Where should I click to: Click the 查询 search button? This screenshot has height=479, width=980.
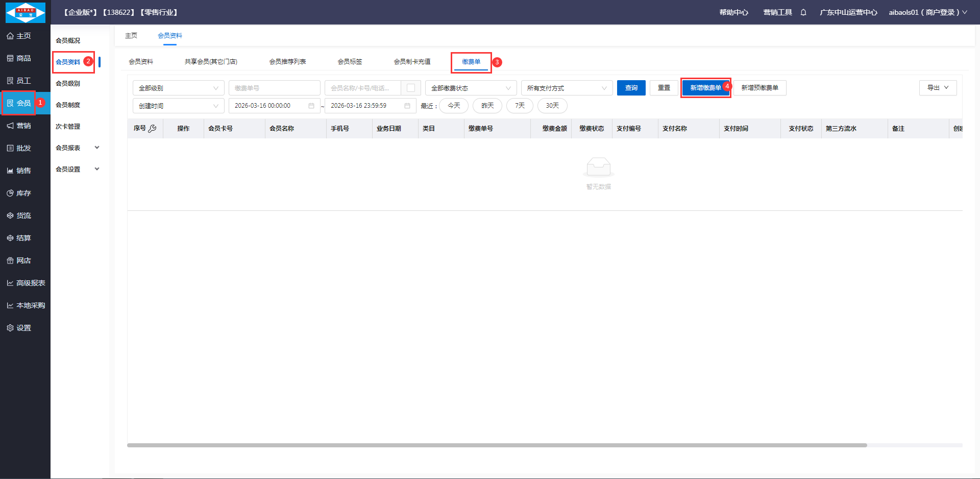tap(631, 88)
